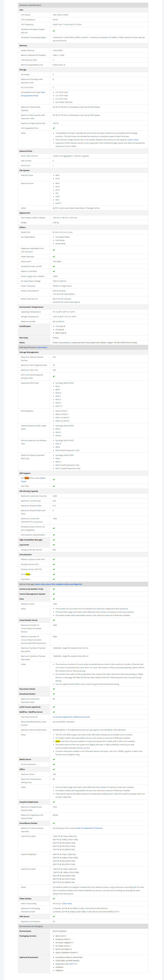
Task: Select the 'Intel Celeron J3455' CPU model value
Action: pos(60,15)
